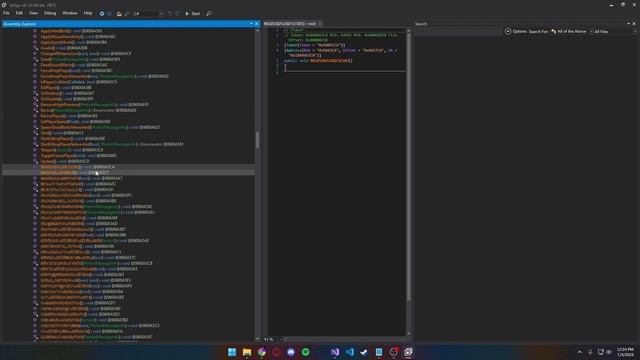Open Steam from the taskbar
This screenshot has width=640, height=360.
tap(364, 352)
